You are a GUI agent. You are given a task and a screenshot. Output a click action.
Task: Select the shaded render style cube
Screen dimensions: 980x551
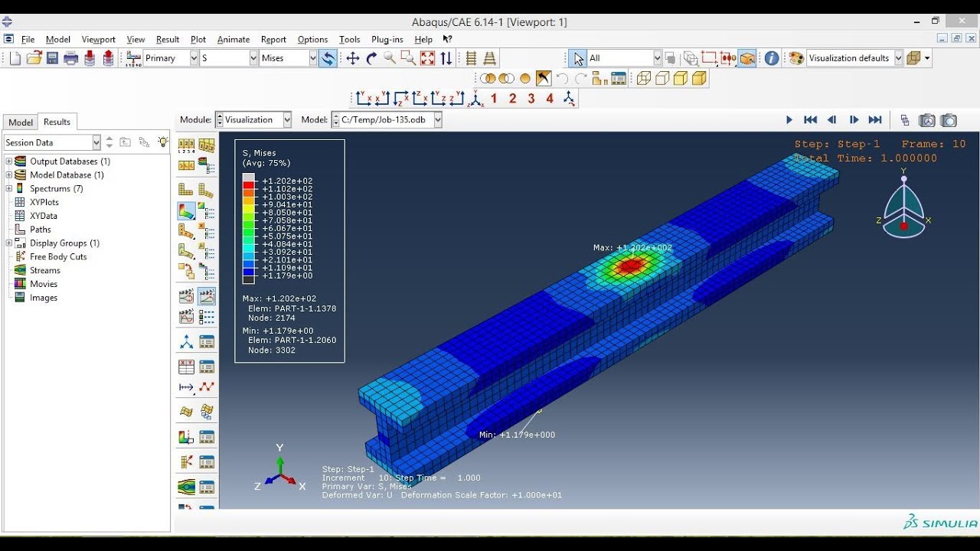pos(699,78)
